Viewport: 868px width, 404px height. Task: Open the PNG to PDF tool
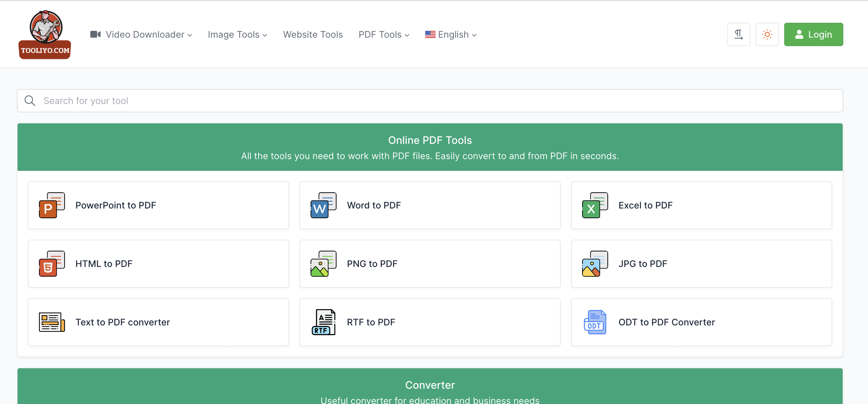(x=430, y=263)
